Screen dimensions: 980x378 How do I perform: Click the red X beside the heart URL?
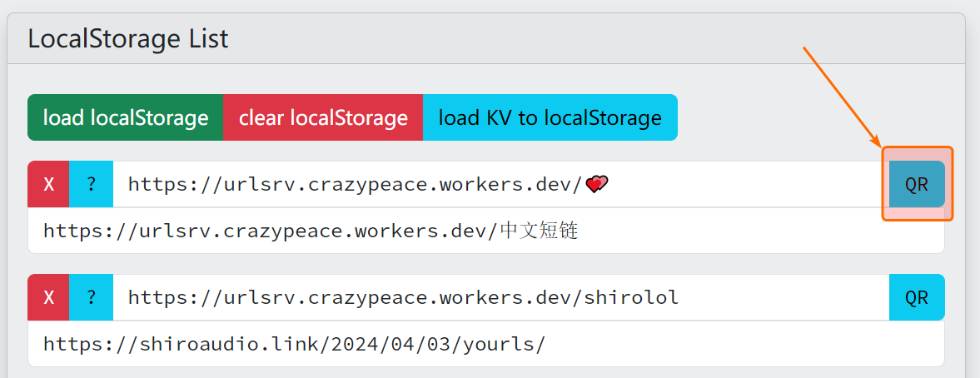48,184
